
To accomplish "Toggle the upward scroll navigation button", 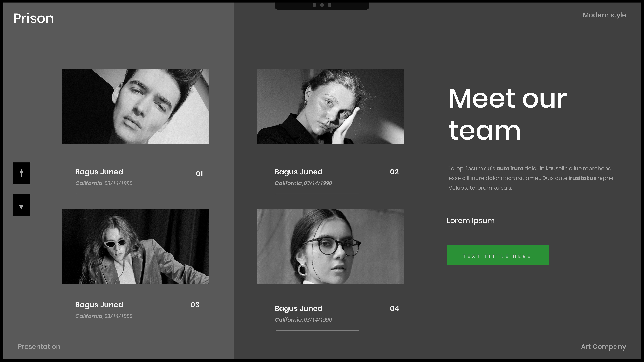I will tap(22, 173).
